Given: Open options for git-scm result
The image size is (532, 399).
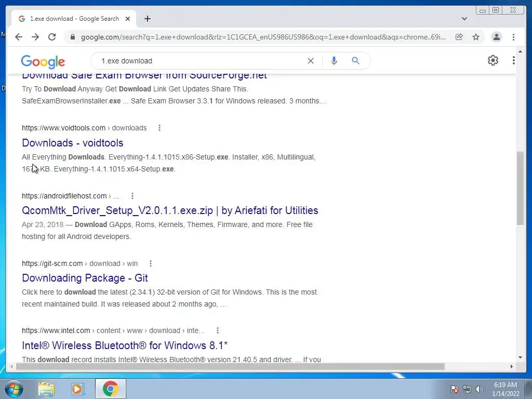Looking at the screenshot, I should coord(151,263).
